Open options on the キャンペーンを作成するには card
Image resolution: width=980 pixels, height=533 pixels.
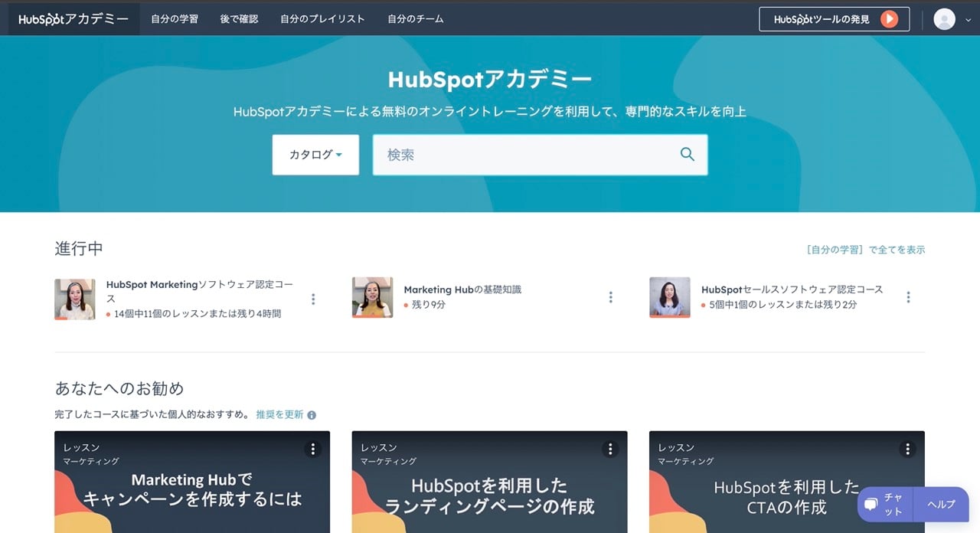click(312, 449)
